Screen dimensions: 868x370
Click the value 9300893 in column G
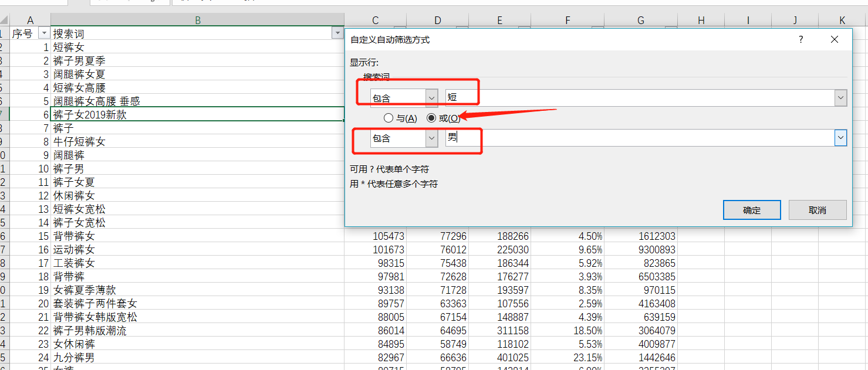[x=657, y=250]
